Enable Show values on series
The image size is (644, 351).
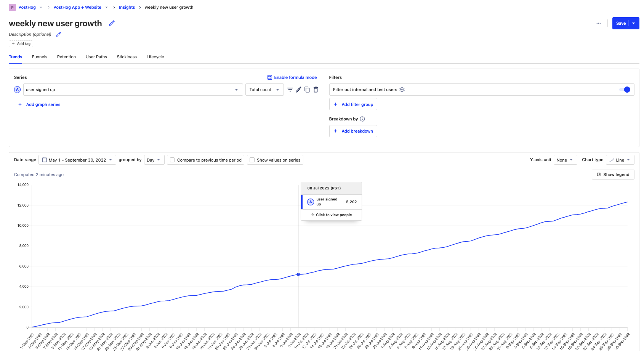click(252, 160)
